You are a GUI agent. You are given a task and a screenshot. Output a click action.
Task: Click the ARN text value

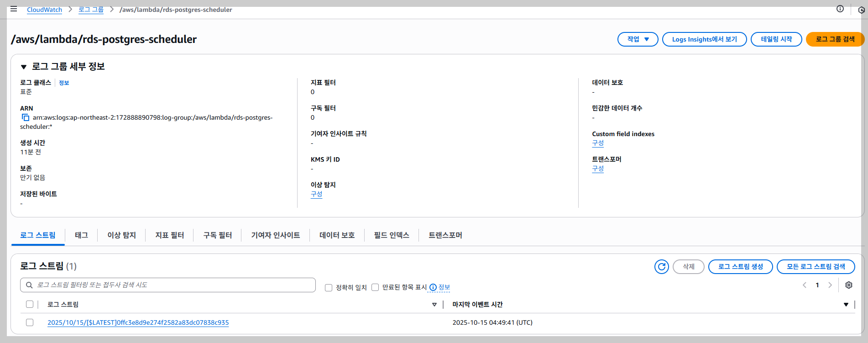[146, 122]
